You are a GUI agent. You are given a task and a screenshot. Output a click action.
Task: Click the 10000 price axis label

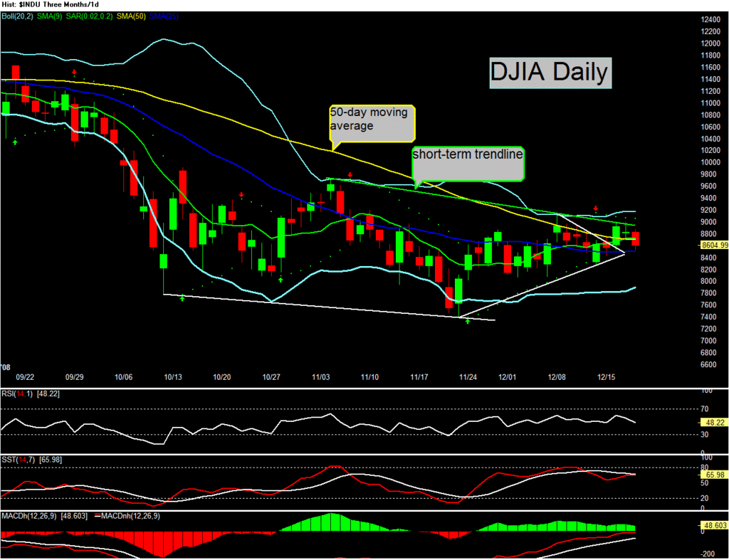point(710,162)
